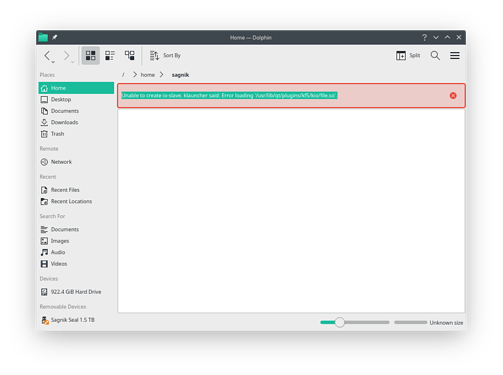Open Documents under Places
This screenshot has width=503, height=375.
coord(76,111)
